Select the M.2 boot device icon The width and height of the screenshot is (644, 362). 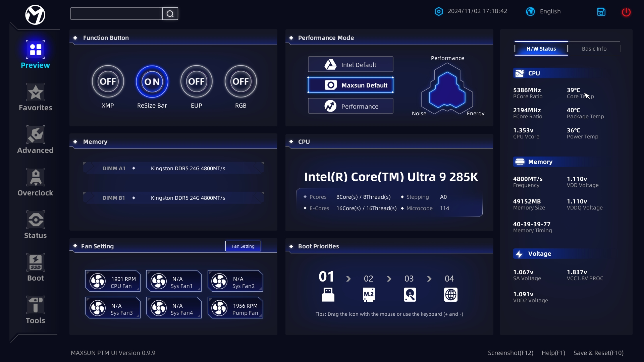click(x=369, y=295)
